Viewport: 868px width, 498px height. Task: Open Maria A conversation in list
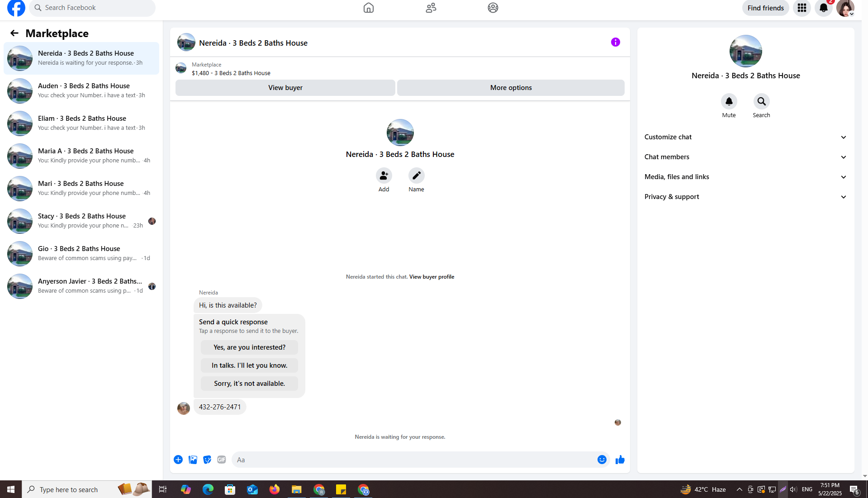pyautogui.click(x=81, y=156)
